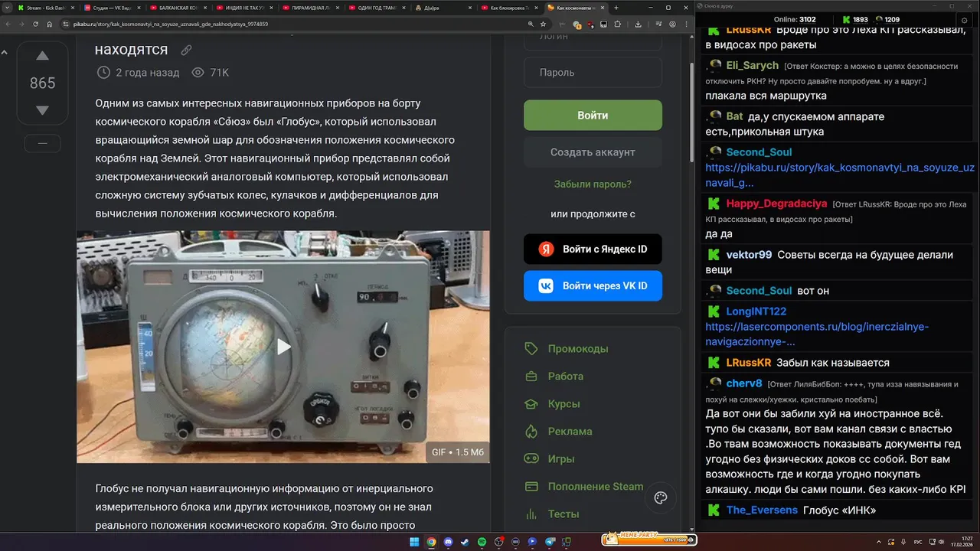Click the Пароль input field

coord(593,73)
